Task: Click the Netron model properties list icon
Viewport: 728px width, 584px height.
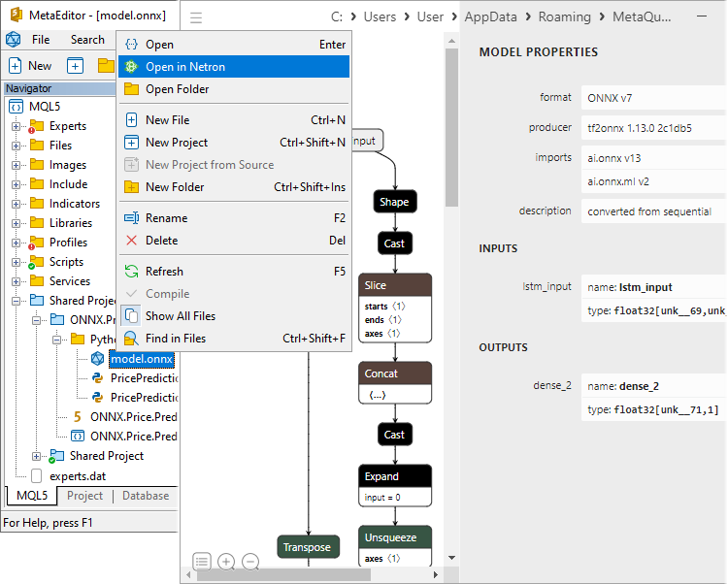Action: [x=202, y=562]
